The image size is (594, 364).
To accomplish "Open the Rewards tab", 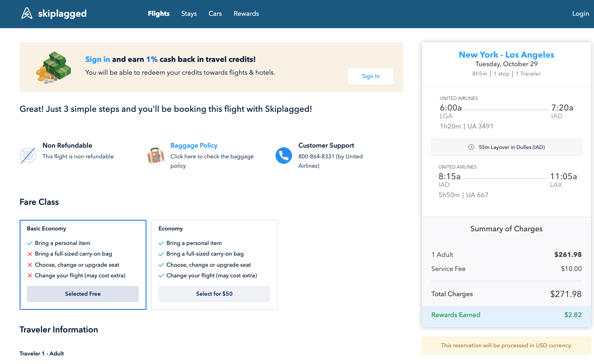I will click(x=246, y=14).
